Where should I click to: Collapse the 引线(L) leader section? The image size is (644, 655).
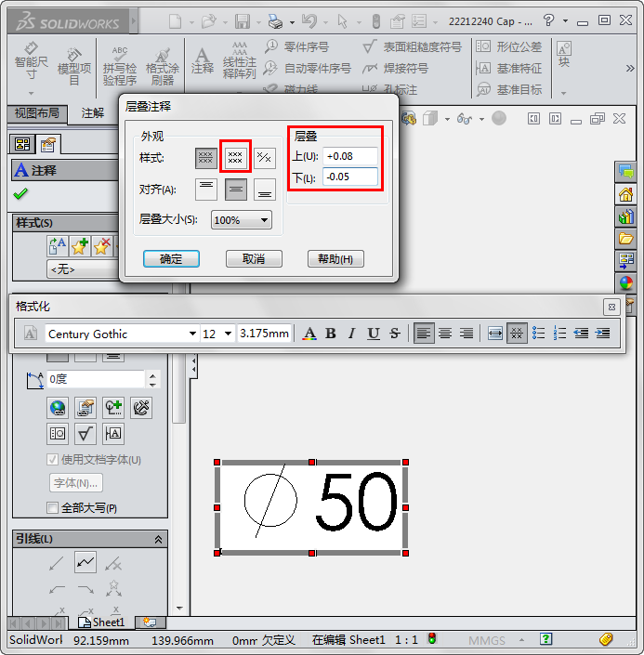[158, 539]
